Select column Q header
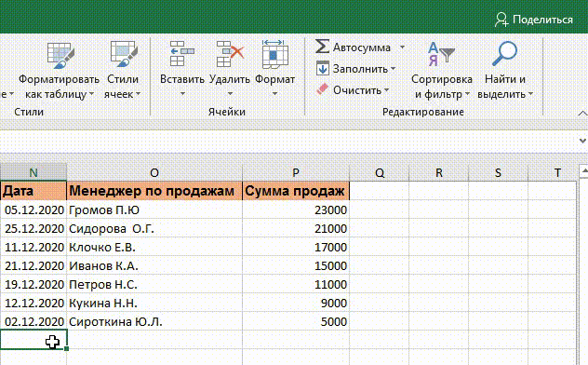Viewport: 588px width, 365px height. 380,172
